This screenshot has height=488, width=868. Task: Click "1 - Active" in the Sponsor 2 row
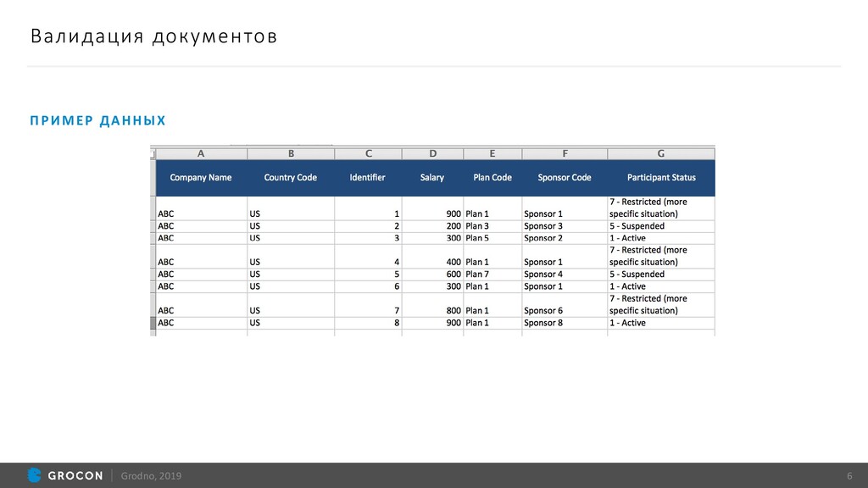(x=661, y=238)
